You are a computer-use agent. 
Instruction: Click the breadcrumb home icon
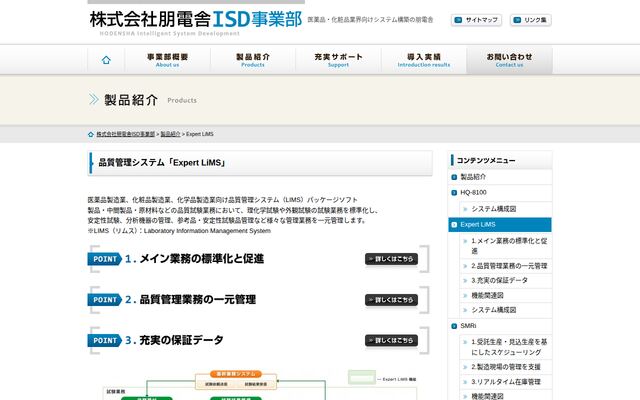[x=91, y=134]
